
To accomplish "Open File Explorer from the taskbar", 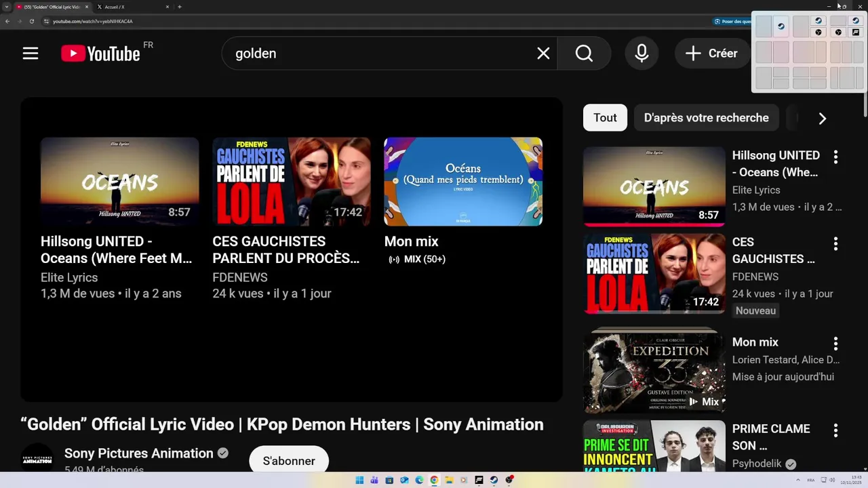I will point(449,480).
